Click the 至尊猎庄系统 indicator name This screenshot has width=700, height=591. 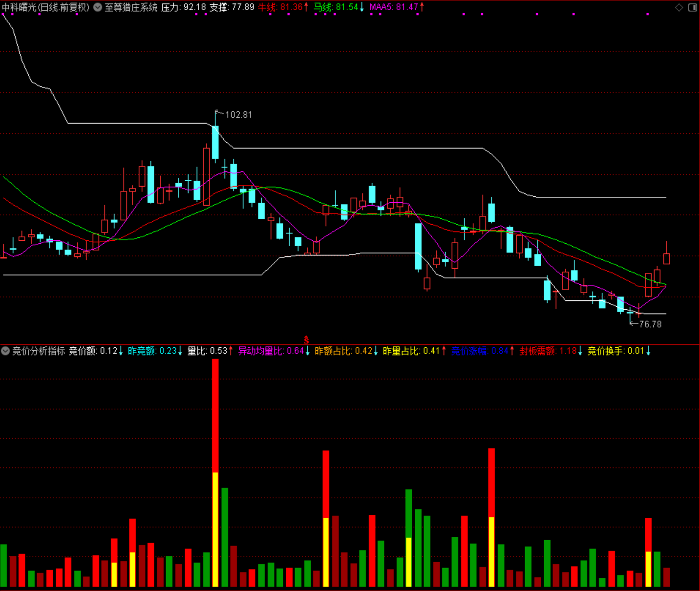[131, 7]
